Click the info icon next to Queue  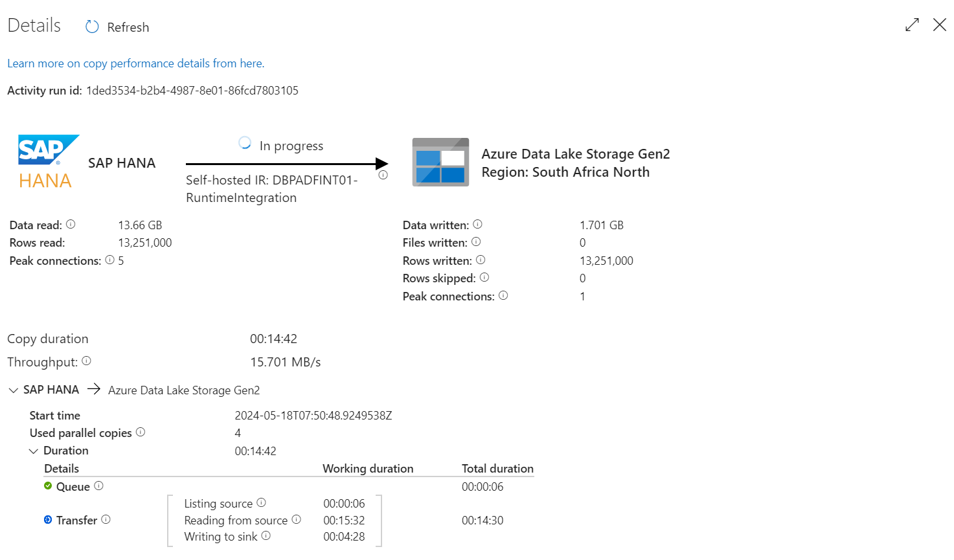click(98, 486)
